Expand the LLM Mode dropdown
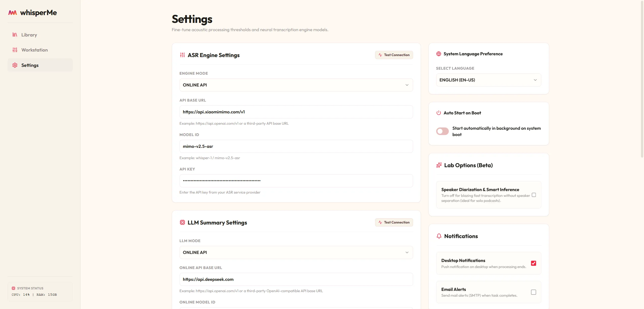This screenshot has height=309, width=644. [296, 252]
